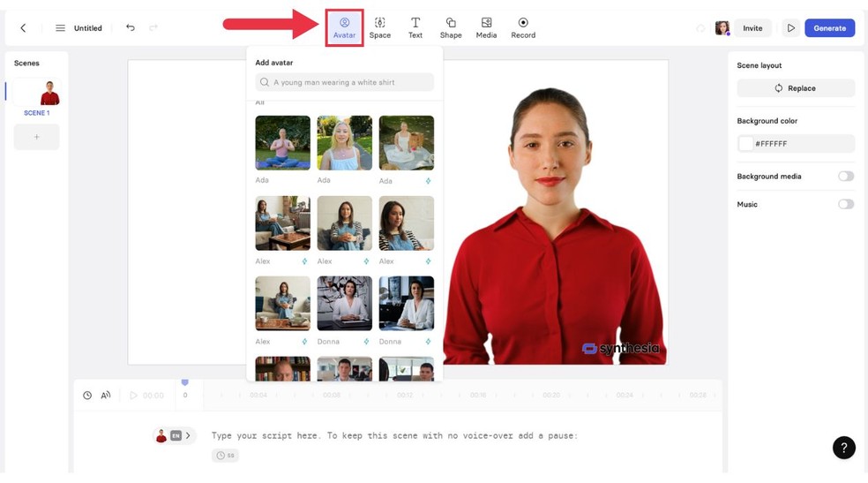Go back using the left chevron
The width and height of the screenshot is (868, 483).
click(23, 27)
